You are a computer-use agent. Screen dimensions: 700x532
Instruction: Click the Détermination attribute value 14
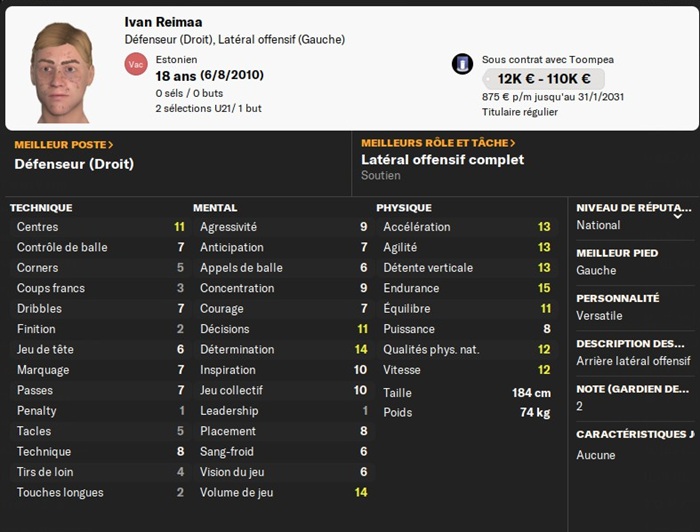[x=360, y=349]
